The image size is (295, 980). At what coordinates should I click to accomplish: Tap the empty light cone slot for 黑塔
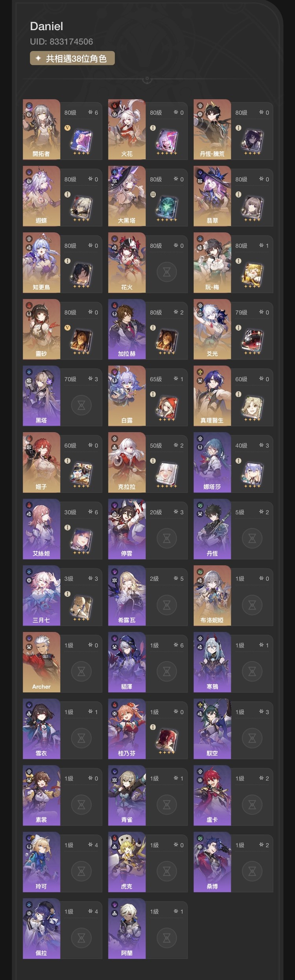click(x=81, y=405)
